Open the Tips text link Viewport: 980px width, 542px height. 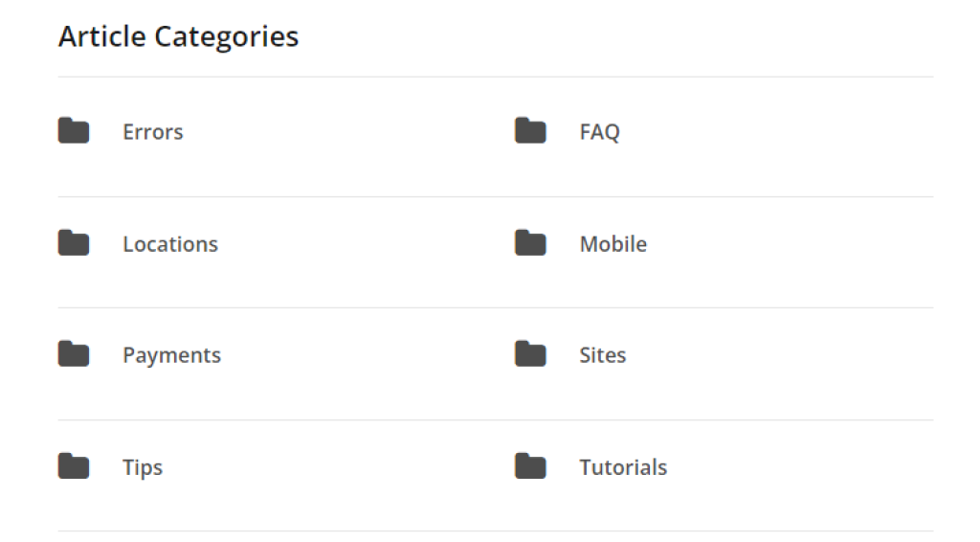click(x=143, y=468)
